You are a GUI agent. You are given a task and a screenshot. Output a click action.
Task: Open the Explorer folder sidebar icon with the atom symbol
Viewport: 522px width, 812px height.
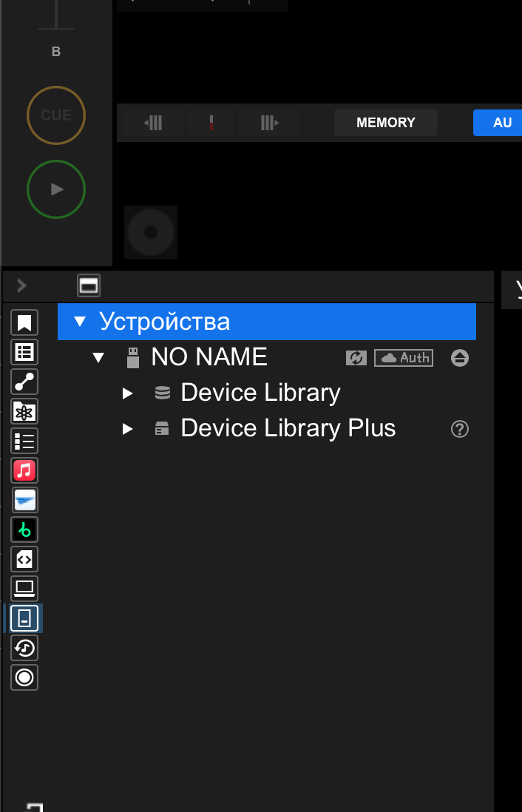[24, 412]
